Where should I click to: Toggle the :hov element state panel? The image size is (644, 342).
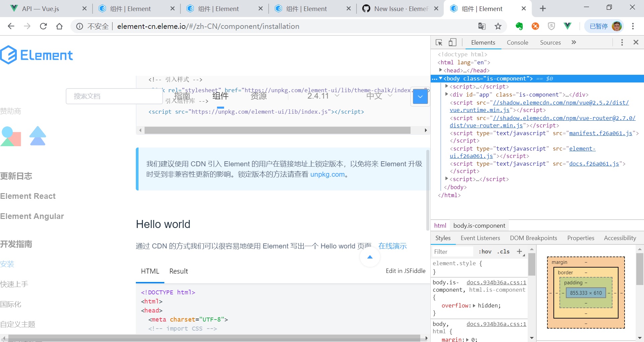coord(485,251)
